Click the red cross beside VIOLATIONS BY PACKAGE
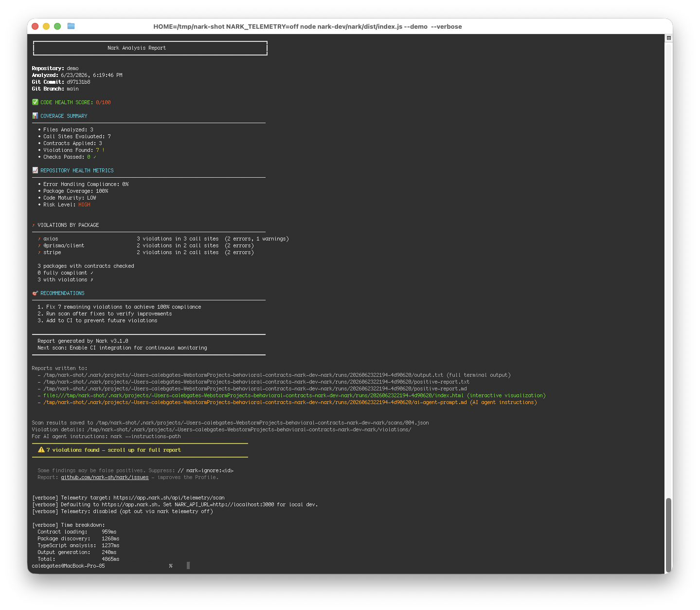The width and height of the screenshot is (700, 610). pos(34,225)
